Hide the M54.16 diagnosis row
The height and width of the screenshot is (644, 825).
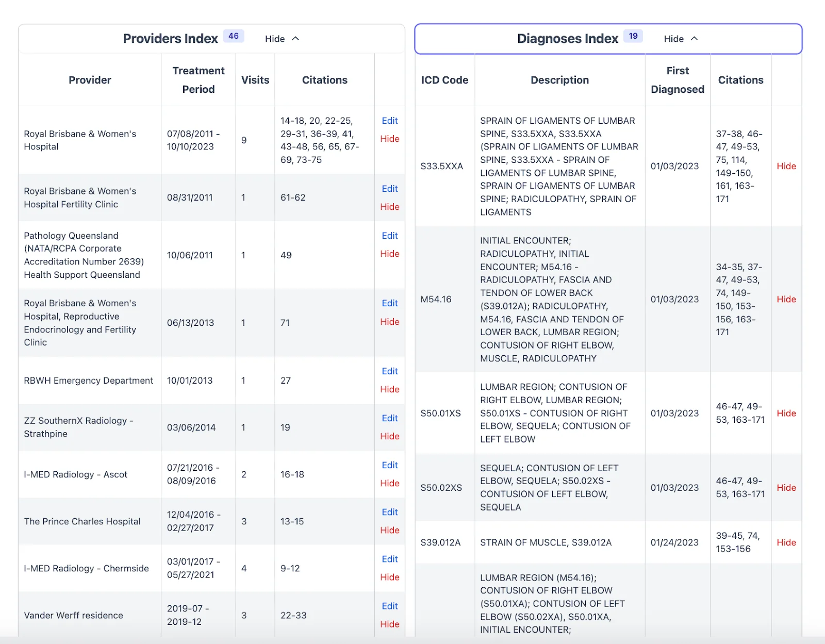pyautogui.click(x=786, y=299)
